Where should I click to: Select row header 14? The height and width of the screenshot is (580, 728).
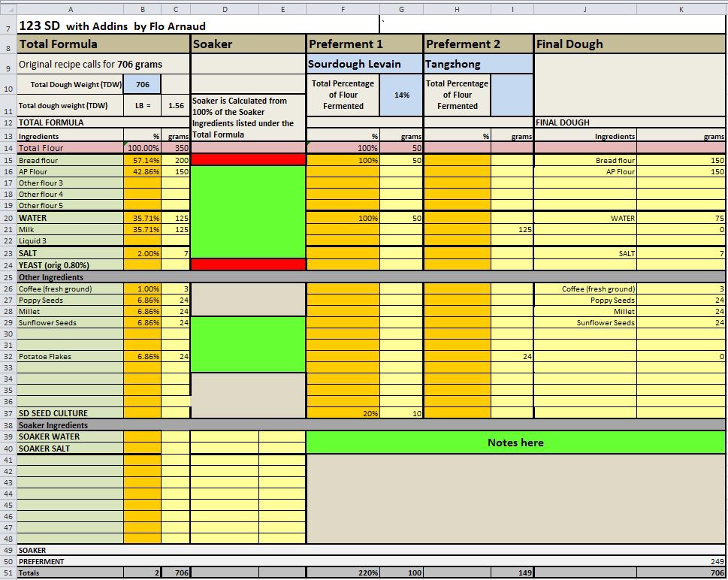tap(8, 148)
